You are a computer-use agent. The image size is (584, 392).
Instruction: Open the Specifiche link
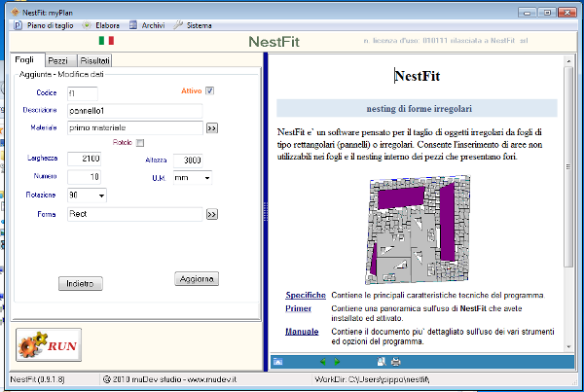coord(306,295)
